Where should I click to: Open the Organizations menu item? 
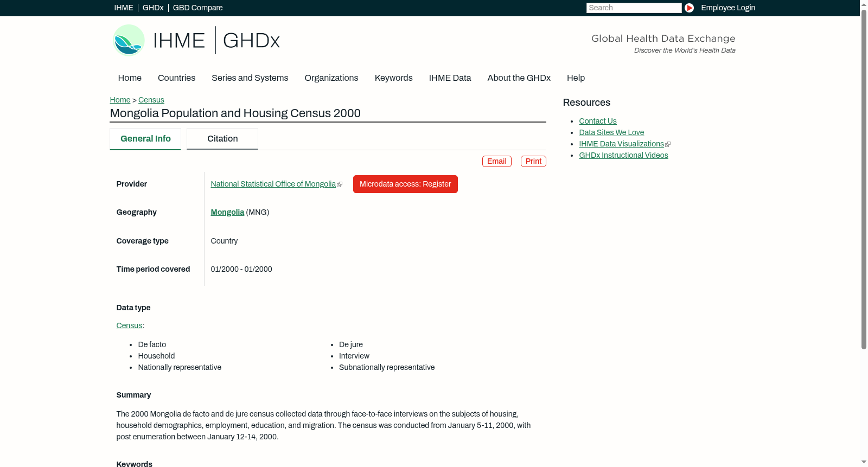click(331, 78)
